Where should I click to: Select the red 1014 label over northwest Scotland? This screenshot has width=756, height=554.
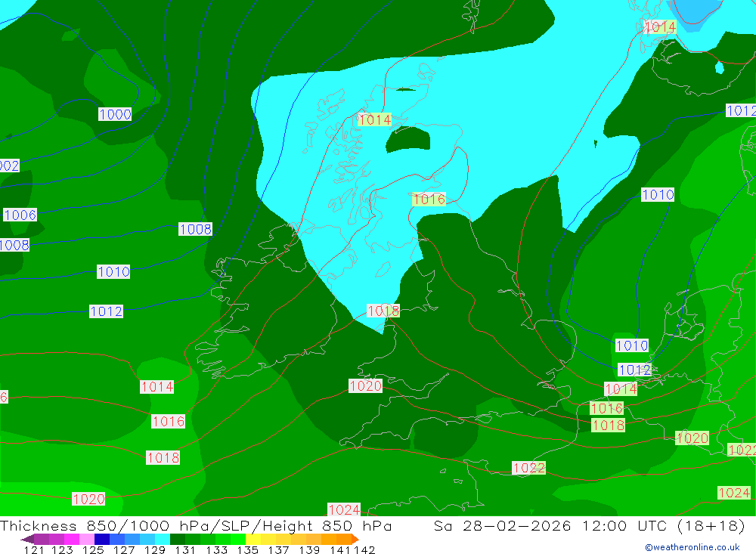pos(375,119)
